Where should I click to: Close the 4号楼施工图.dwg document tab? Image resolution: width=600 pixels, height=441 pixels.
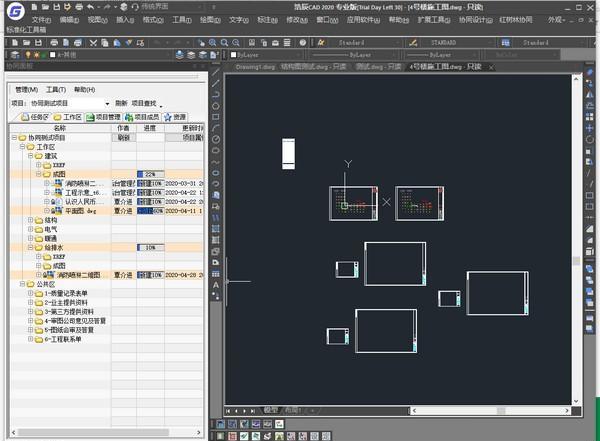(x=491, y=67)
